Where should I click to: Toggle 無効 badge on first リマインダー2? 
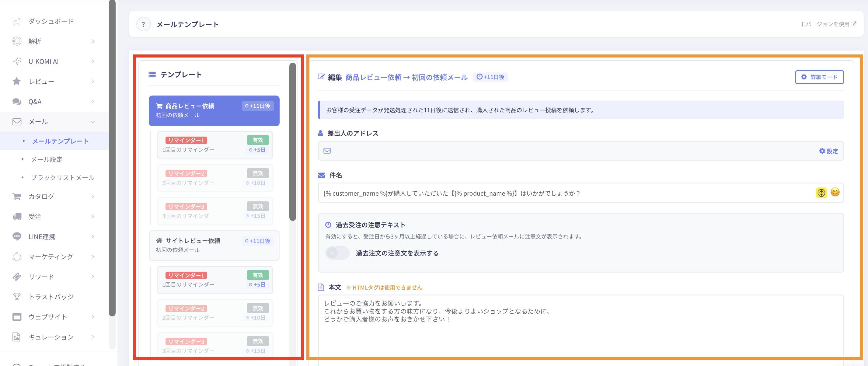(258, 173)
